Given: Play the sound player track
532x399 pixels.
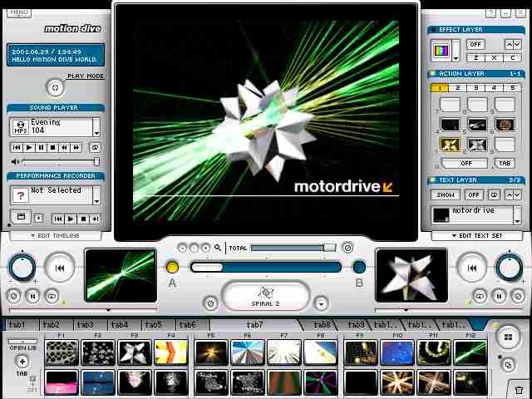Looking at the screenshot, I should 29,148.
